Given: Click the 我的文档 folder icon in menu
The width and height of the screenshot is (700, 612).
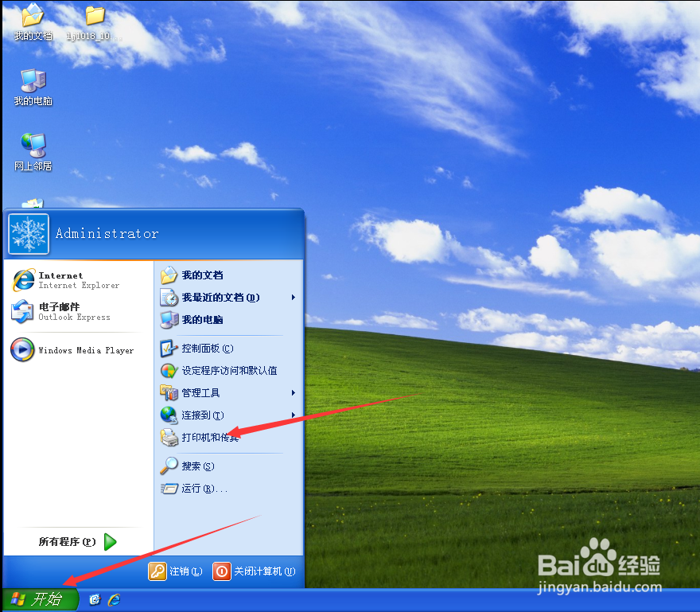Looking at the screenshot, I should pos(169,275).
